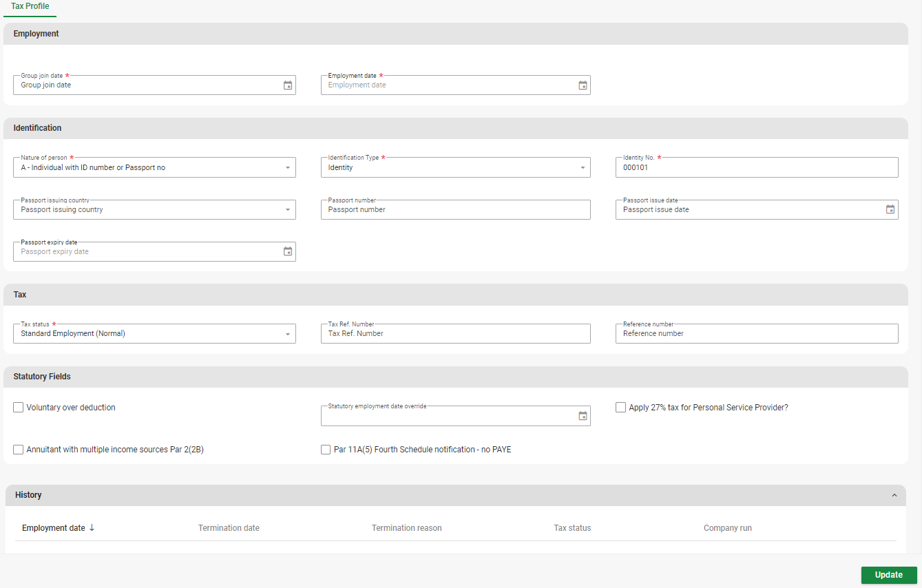922x588 pixels.
Task: Expand the Nature of person dropdown
Action: click(287, 168)
